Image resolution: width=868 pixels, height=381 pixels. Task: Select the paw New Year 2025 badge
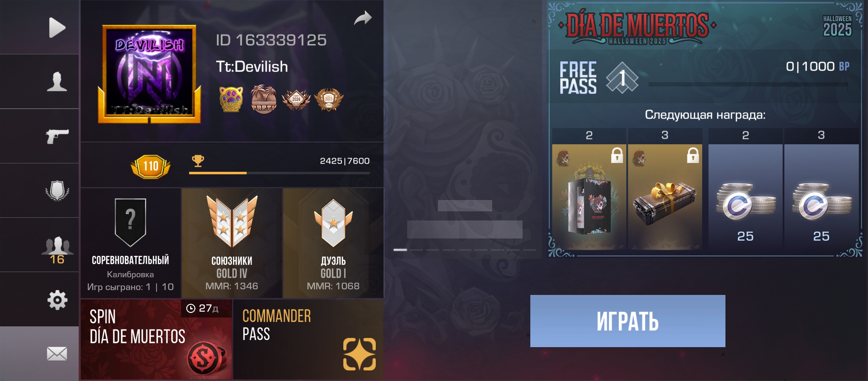[x=231, y=99]
